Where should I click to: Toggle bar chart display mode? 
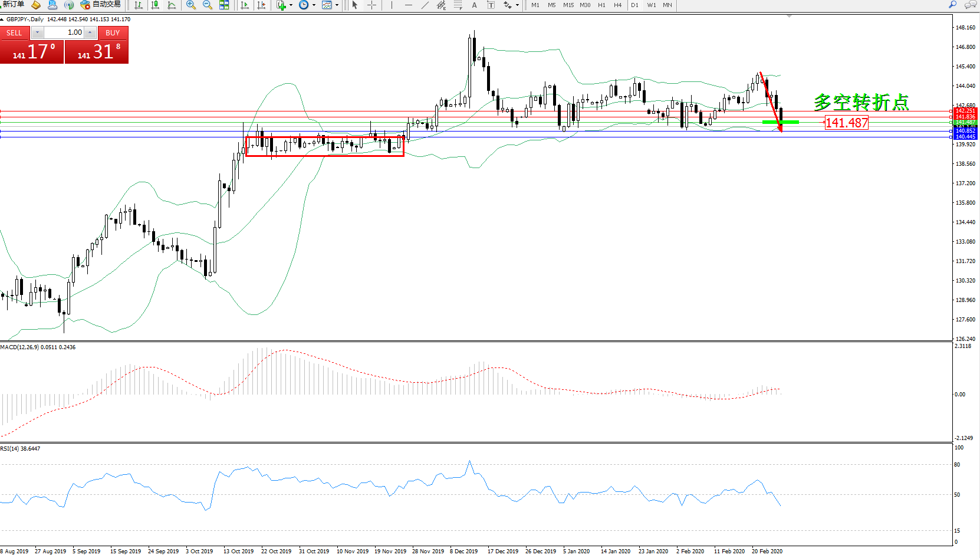[139, 5]
